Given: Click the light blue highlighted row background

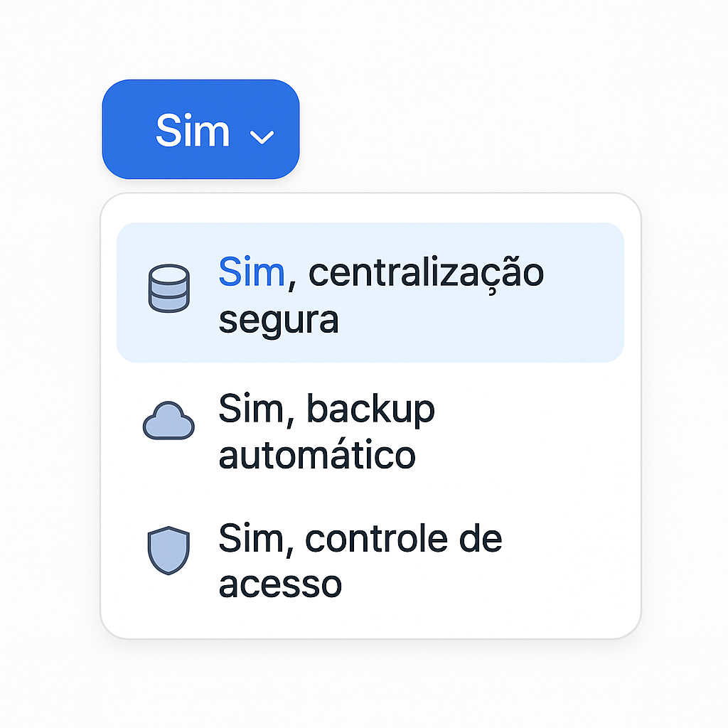Looking at the screenshot, I should click(x=370, y=292).
